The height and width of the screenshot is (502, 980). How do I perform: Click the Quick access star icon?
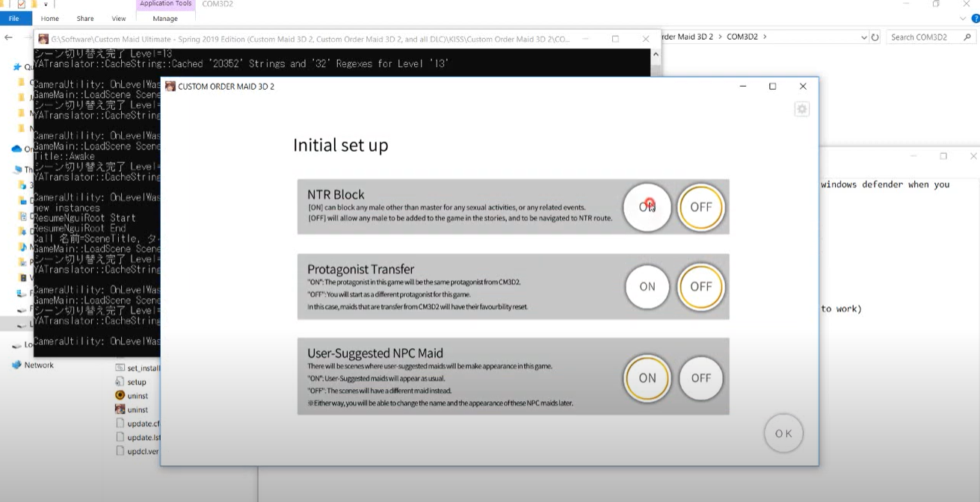pos(17,66)
